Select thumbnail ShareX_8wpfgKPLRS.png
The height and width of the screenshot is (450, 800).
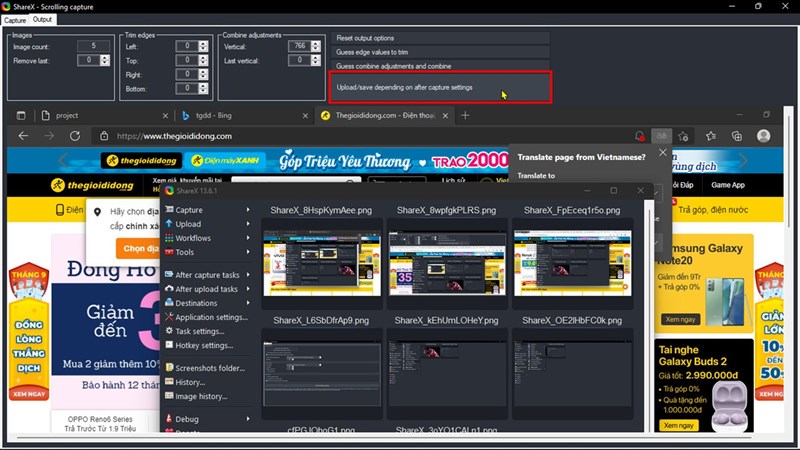pos(447,263)
